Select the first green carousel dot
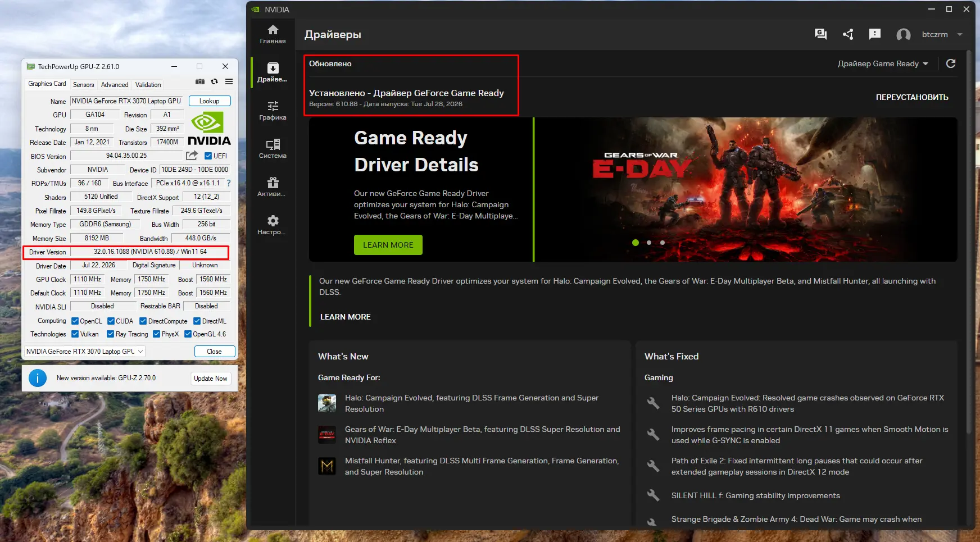 tap(636, 243)
